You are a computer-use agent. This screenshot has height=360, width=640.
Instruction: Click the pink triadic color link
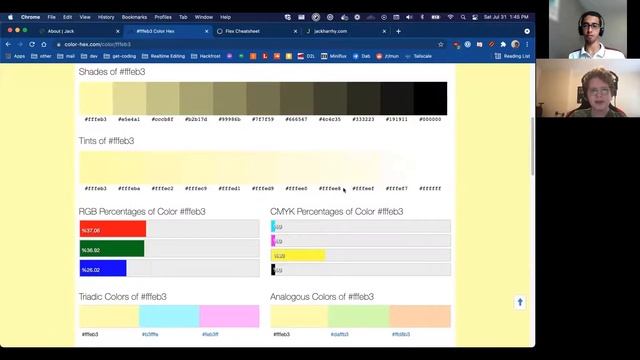210,334
